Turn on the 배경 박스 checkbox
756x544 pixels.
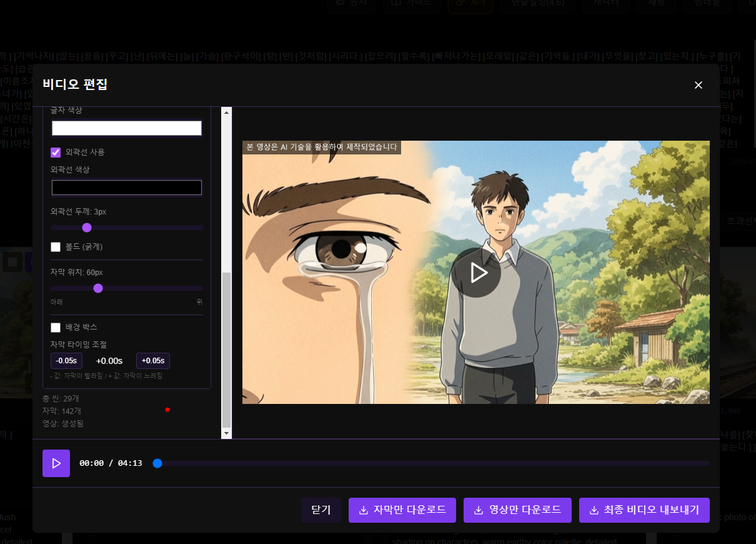point(56,327)
